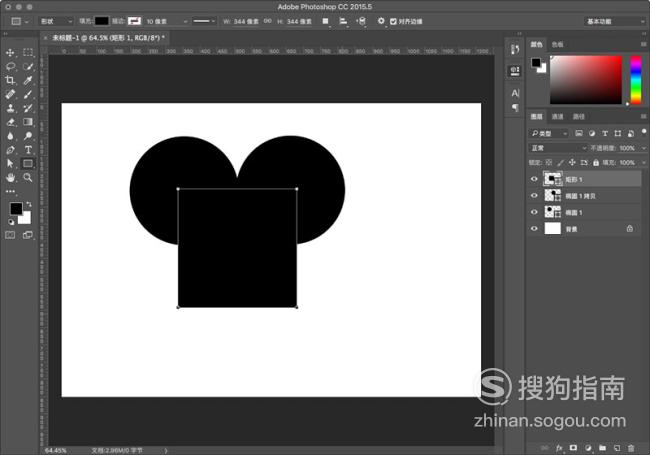Select the Lasso tool
This screenshot has height=455, width=650.
point(10,66)
